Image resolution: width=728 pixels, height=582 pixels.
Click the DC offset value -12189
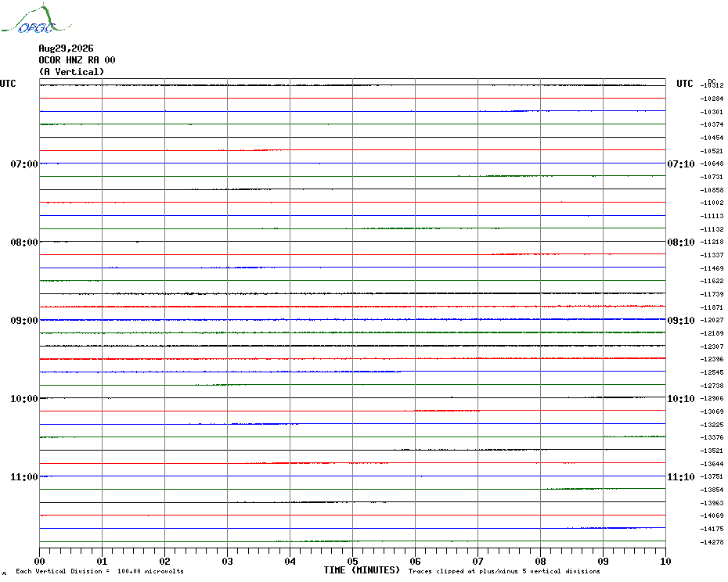point(712,333)
